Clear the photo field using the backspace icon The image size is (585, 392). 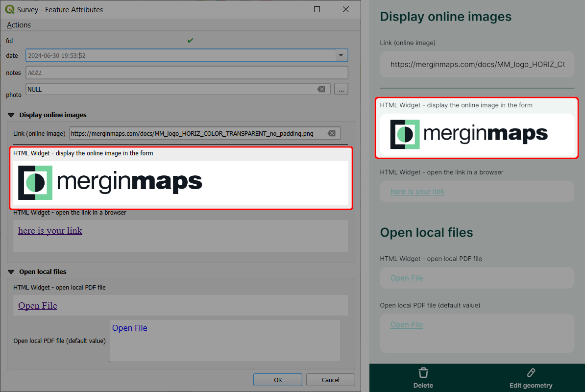322,89
